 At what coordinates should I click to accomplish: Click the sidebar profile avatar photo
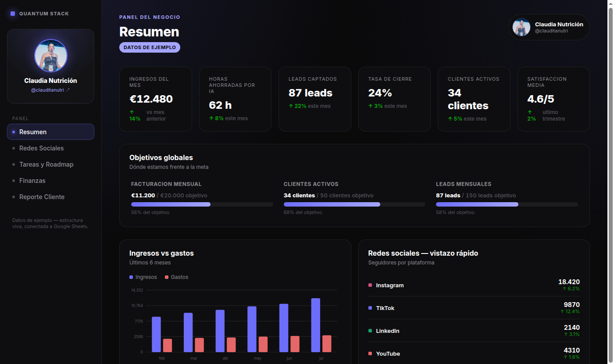[51, 56]
